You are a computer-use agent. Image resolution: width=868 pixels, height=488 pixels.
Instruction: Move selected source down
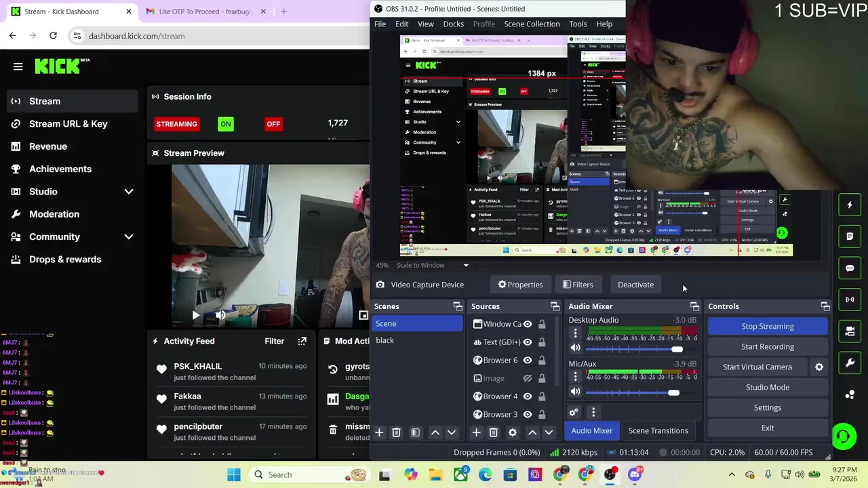click(x=549, y=432)
